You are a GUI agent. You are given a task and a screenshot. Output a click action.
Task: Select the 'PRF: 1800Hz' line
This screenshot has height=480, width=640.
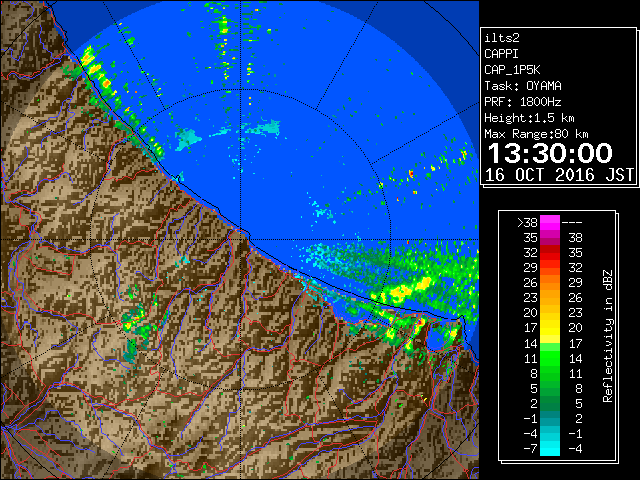pyautogui.click(x=523, y=102)
